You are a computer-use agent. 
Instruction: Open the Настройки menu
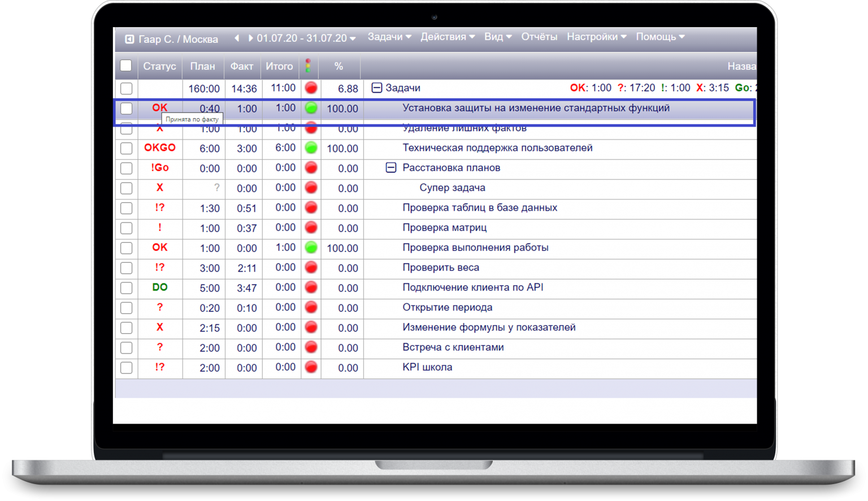click(x=596, y=37)
